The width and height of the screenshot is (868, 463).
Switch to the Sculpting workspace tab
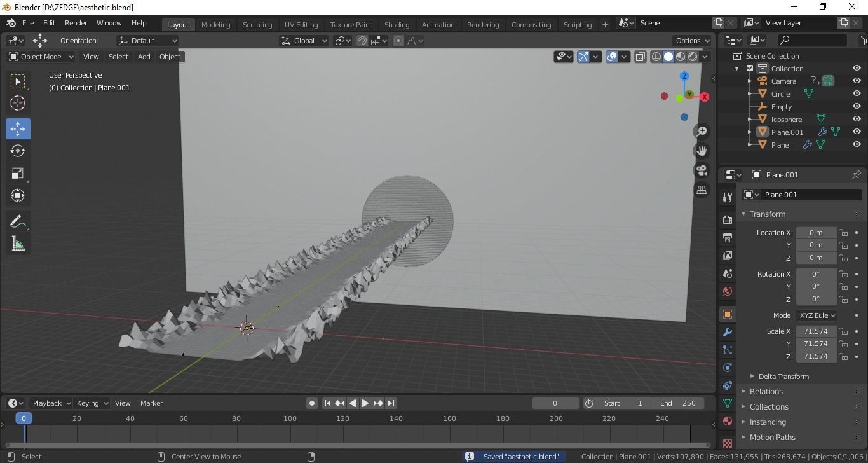click(257, 25)
